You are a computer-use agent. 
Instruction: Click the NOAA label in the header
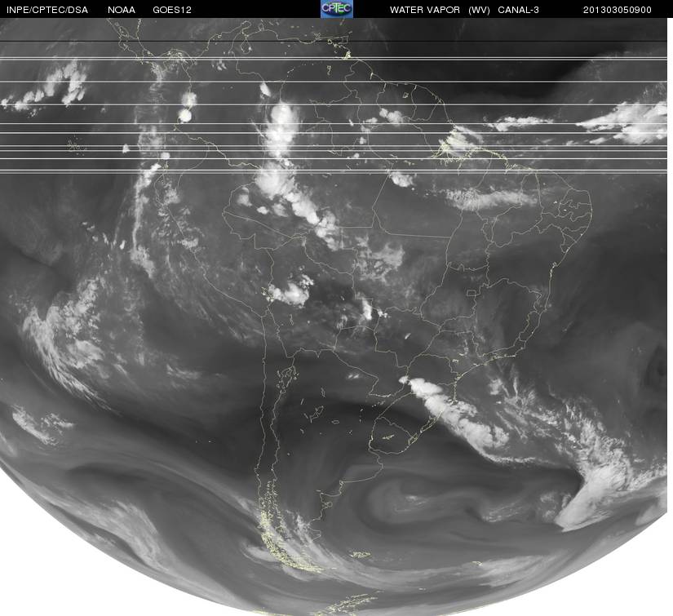(122, 10)
